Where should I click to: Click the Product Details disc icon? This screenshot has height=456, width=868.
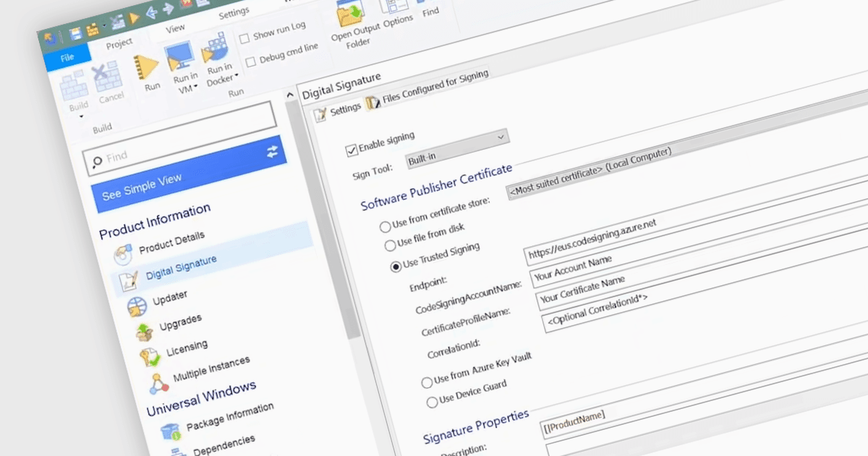click(x=123, y=254)
